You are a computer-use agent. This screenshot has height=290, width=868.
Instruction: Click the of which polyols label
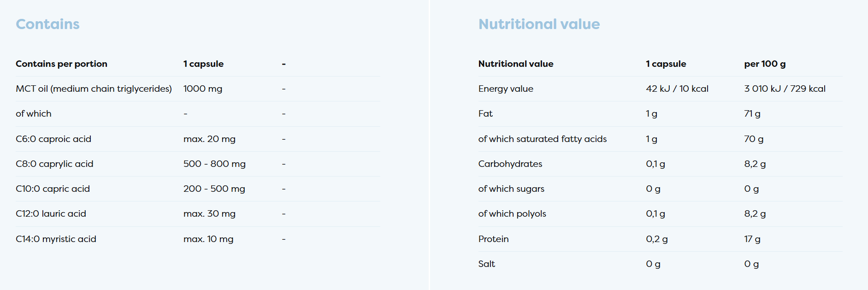pyautogui.click(x=512, y=213)
